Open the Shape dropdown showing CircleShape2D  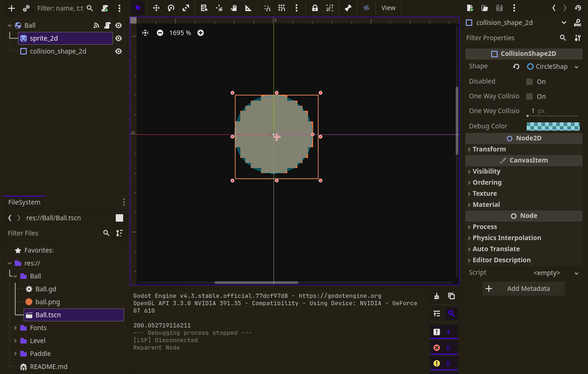pos(553,66)
